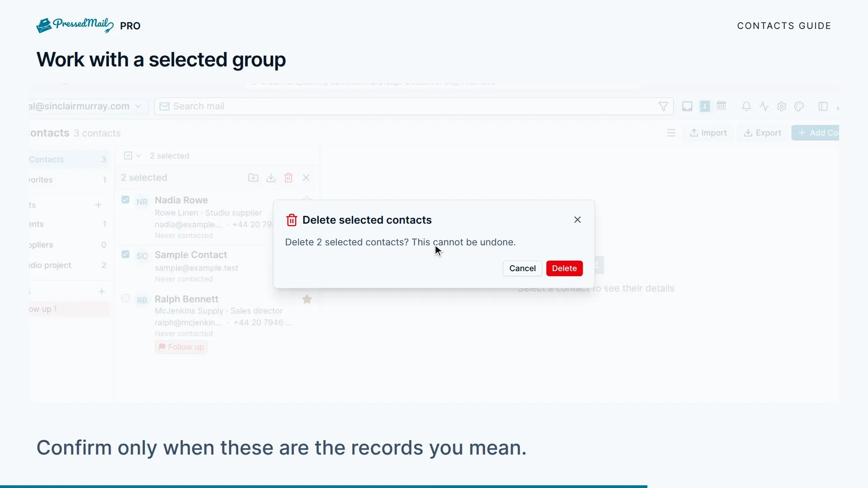Viewport: 868px width, 488px height.
Task: Open the contacts view icon in toolbar
Action: (704, 107)
